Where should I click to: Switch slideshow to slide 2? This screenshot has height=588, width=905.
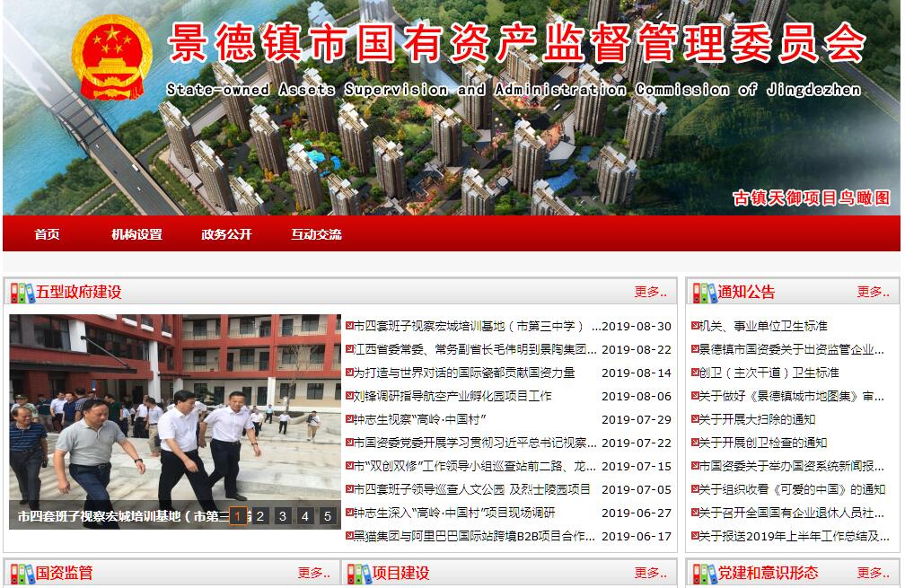tap(259, 516)
